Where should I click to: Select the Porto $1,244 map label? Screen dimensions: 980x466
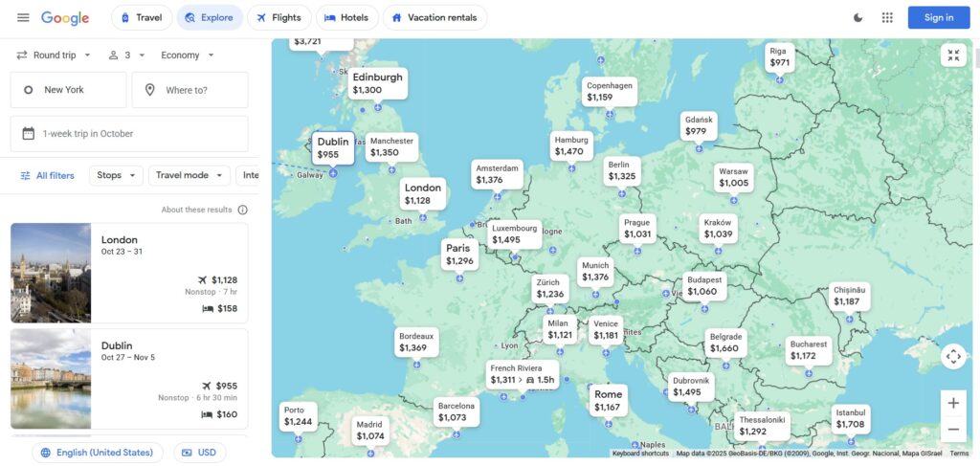pos(299,416)
